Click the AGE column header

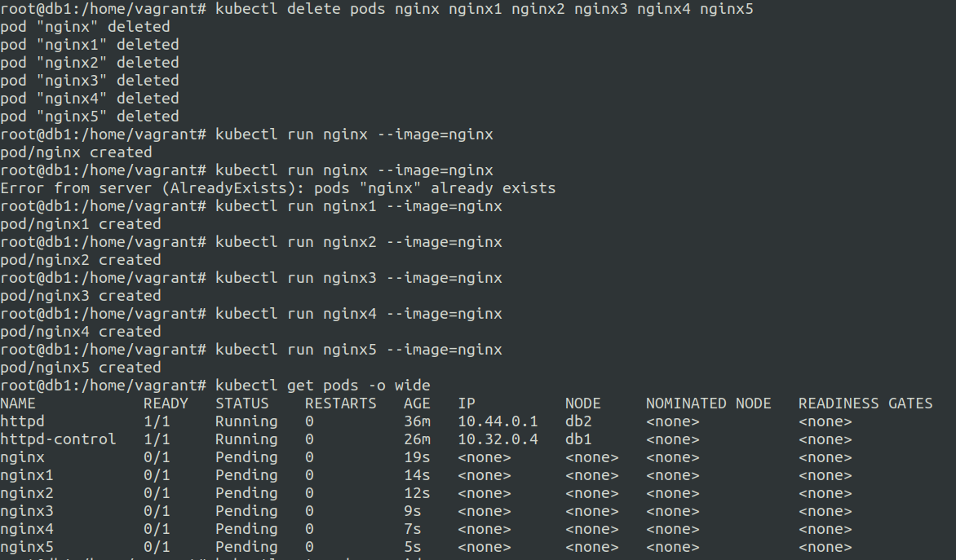click(417, 403)
